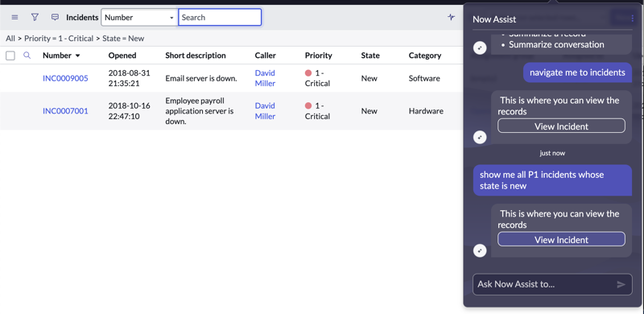Viewport: 644px width, 314px height.
Task: Click the column search magnifier icon
Action: (x=27, y=55)
